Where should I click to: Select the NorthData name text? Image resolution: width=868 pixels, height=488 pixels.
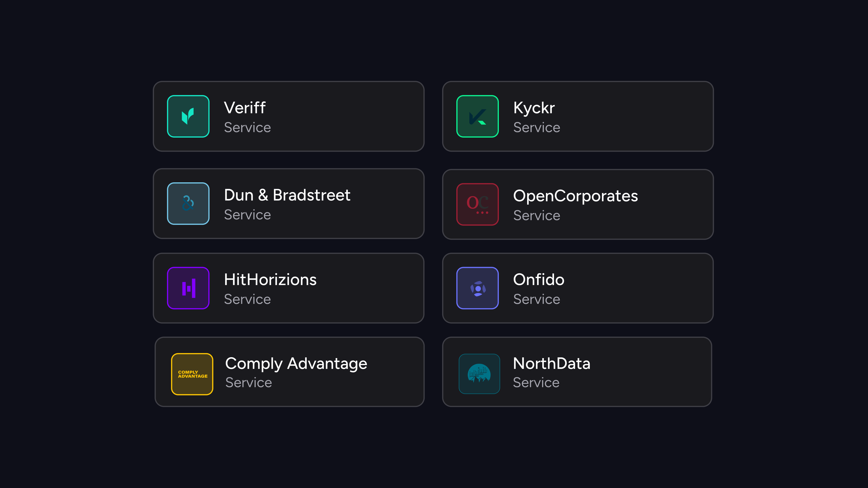(x=552, y=363)
